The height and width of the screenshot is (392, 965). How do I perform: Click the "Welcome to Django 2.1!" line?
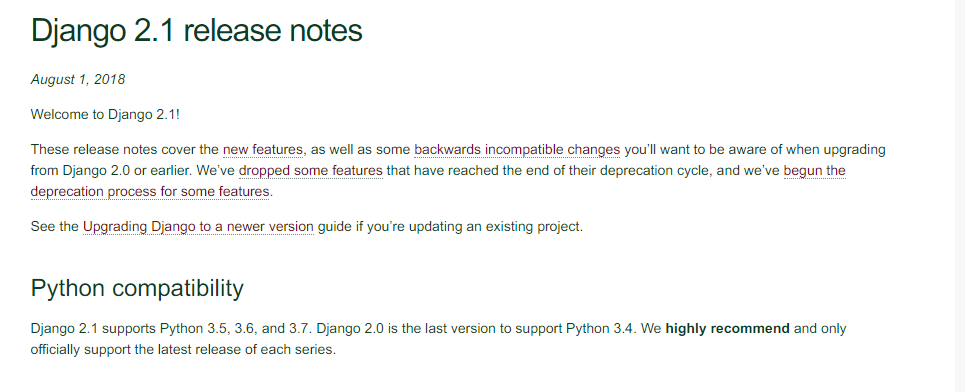pos(105,114)
